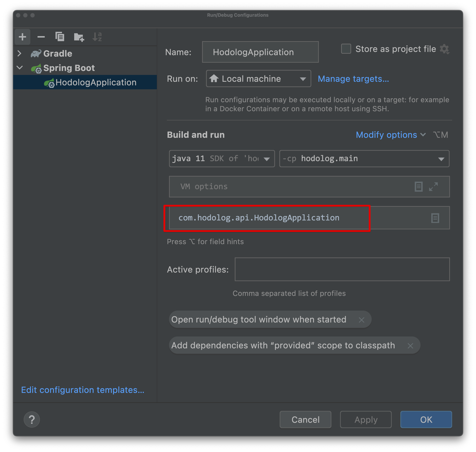This screenshot has width=476, height=452.
Task: Select the Gradle tree item
Action: (x=85, y=53)
